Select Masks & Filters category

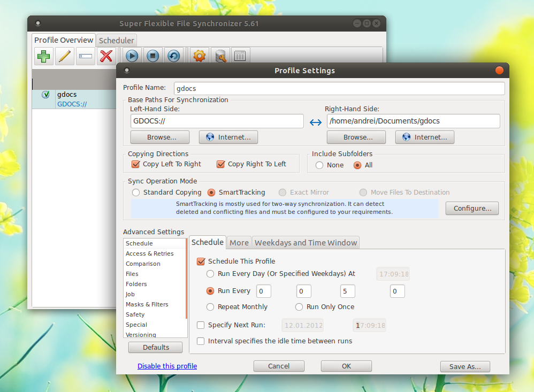click(x=155, y=304)
